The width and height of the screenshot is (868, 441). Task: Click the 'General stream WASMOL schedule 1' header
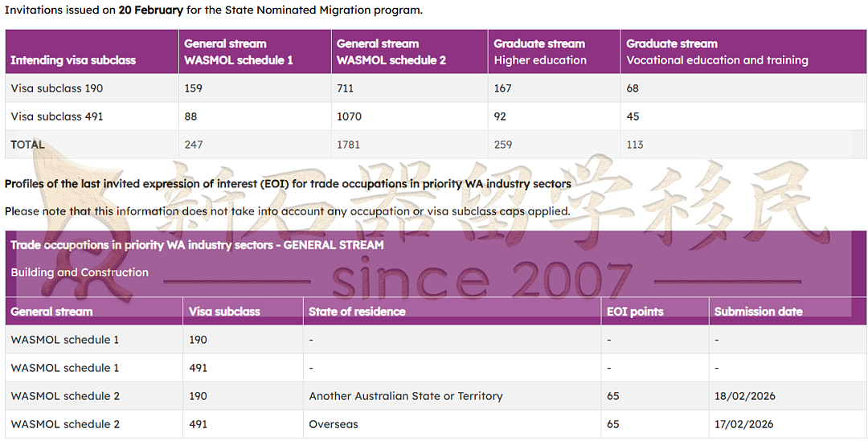[x=239, y=52]
